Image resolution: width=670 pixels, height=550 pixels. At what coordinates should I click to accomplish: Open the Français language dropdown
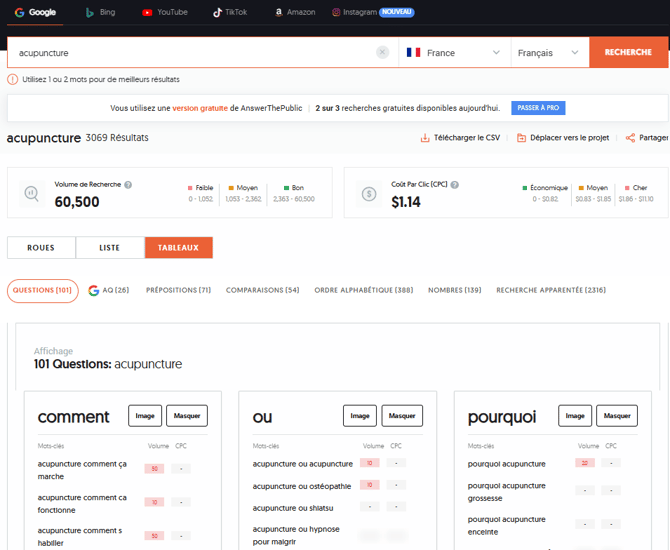click(548, 53)
